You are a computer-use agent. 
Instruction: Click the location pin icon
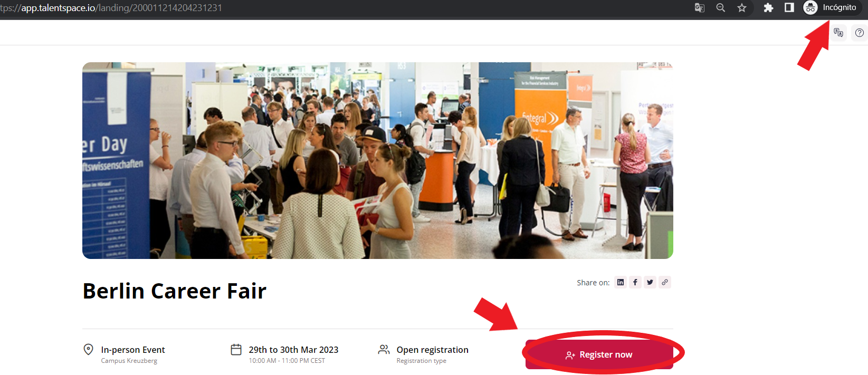[x=89, y=349]
